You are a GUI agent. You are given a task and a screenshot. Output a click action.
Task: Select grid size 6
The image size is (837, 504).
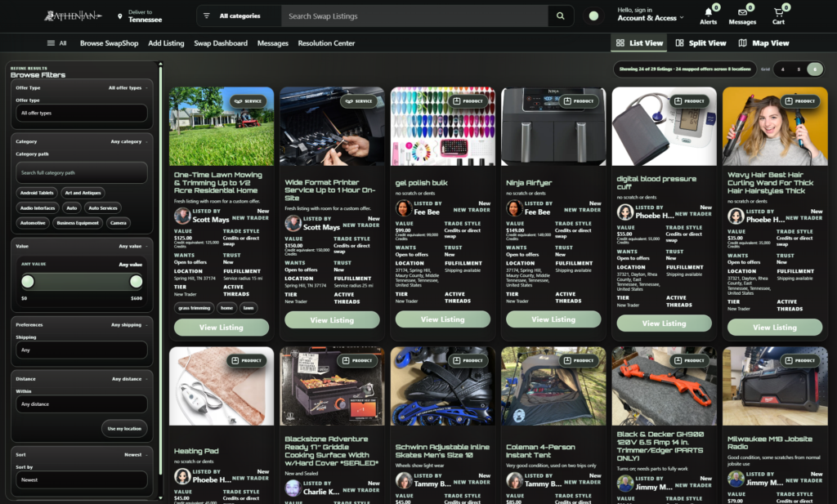[x=815, y=69]
